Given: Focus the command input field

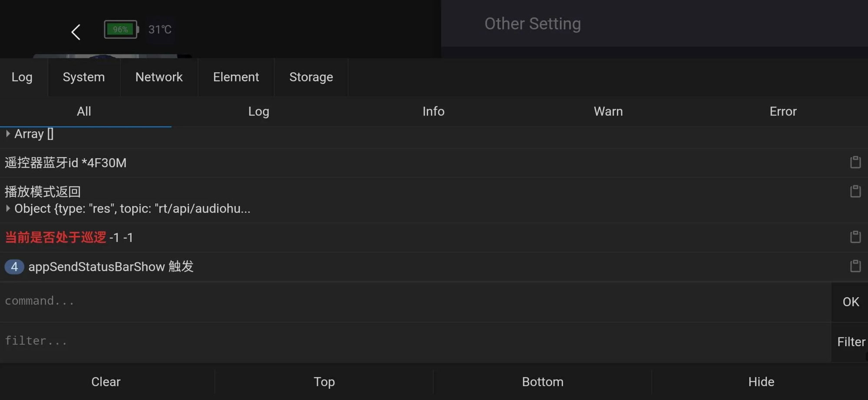Looking at the screenshot, I should tap(412, 301).
